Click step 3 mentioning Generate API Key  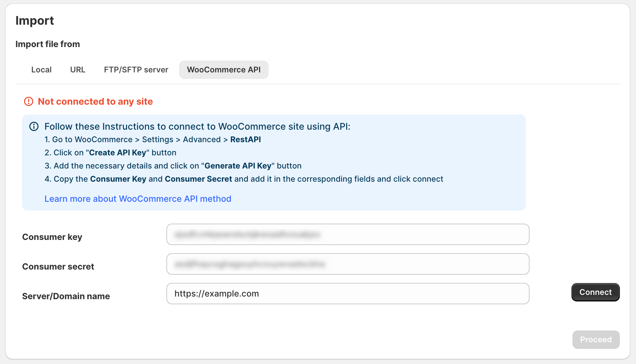coord(173,166)
